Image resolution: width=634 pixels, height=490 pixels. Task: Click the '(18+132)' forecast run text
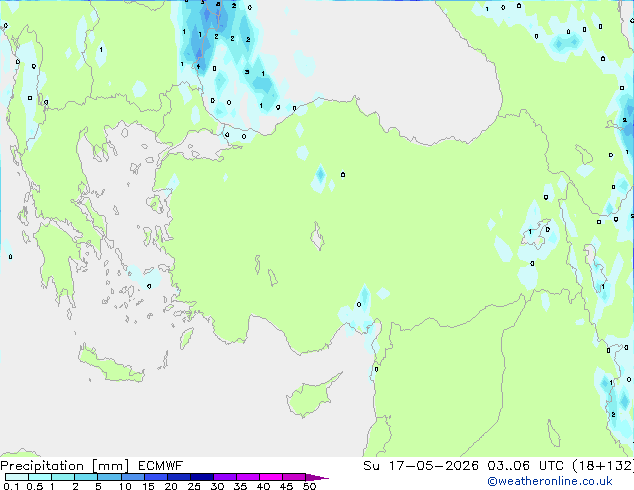(x=603, y=466)
